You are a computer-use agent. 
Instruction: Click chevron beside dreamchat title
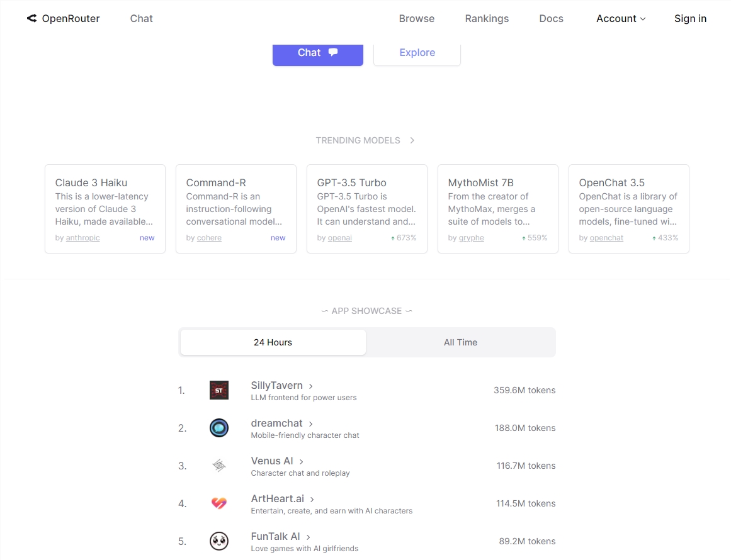point(311,424)
